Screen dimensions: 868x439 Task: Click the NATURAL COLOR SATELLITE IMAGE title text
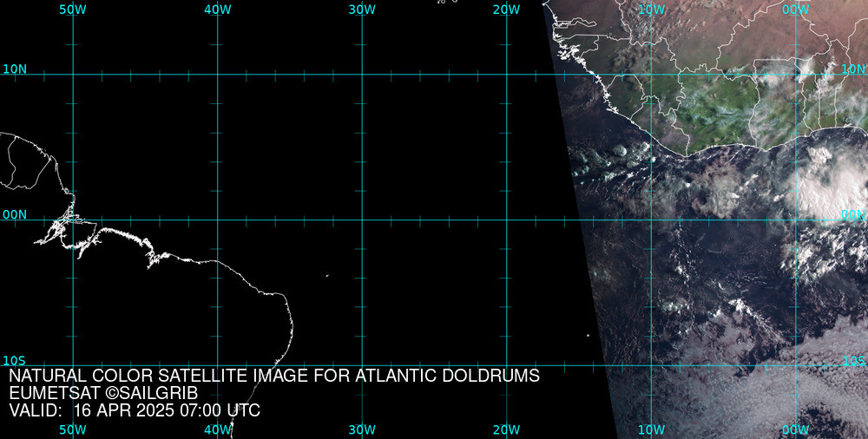point(274,376)
